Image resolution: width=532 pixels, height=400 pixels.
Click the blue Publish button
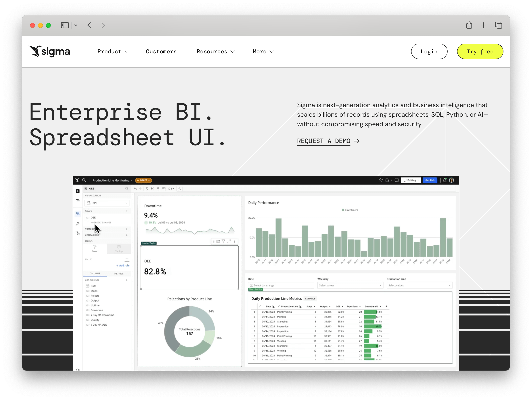point(430,180)
